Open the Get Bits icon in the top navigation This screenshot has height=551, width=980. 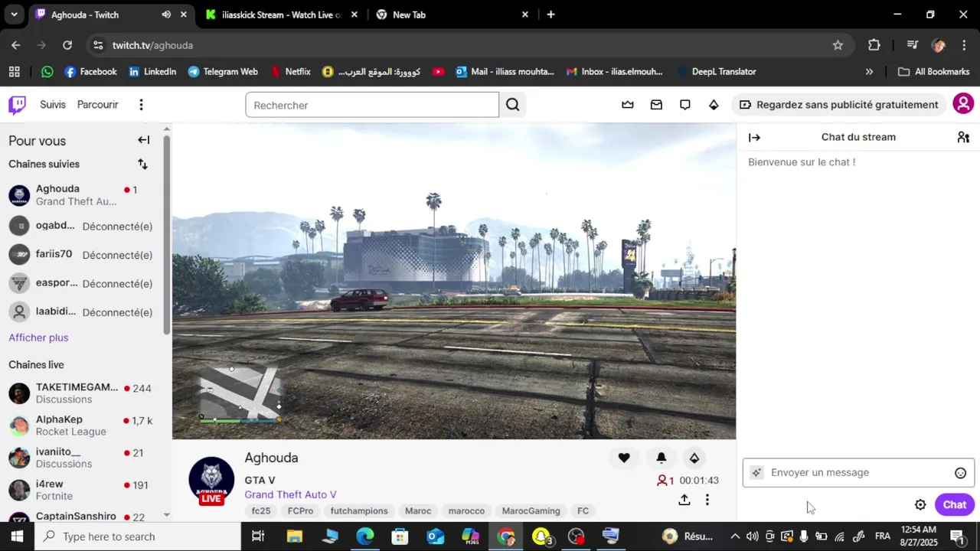click(x=714, y=105)
